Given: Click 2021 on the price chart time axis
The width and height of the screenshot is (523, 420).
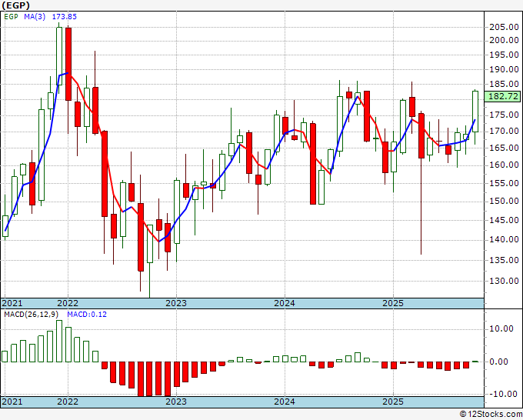Looking at the screenshot, I should pos(12,303).
